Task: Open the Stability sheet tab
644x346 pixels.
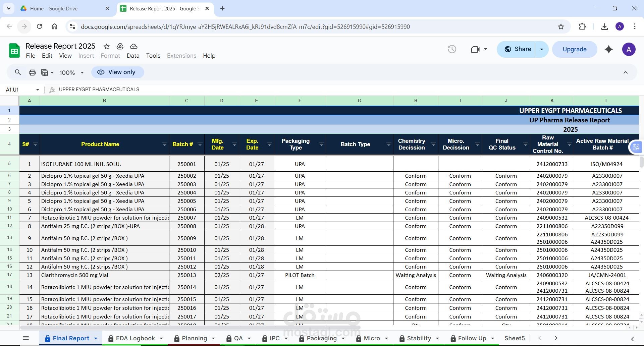Action: click(419, 338)
